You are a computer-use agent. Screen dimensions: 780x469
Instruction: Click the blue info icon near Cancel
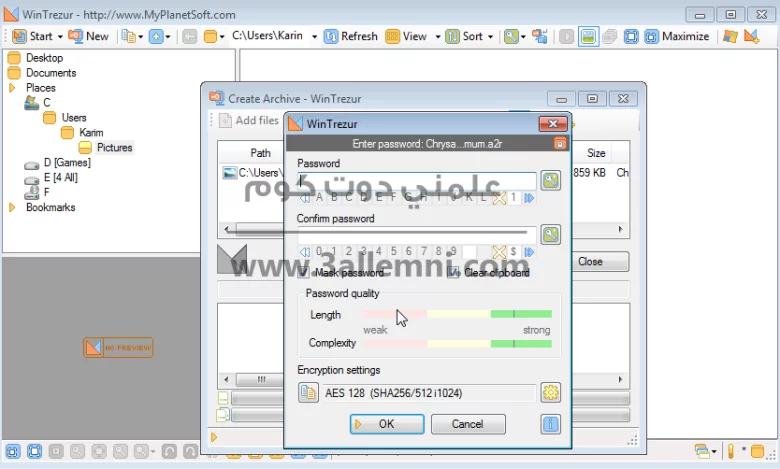(x=550, y=424)
